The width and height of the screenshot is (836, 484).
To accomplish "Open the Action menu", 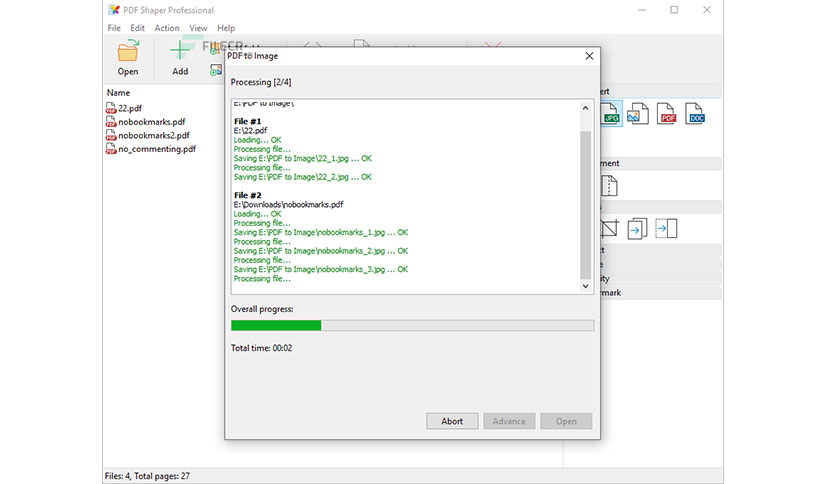I will tap(167, 28).
